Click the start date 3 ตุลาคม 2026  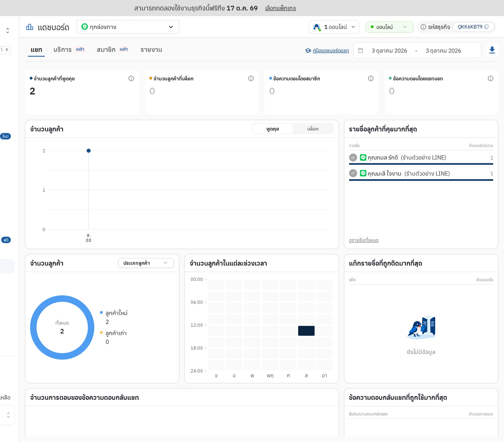point(389,51)
